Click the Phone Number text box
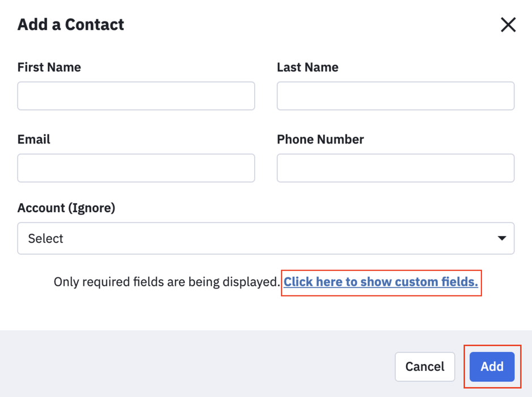The height and width of the screenshot is (397, 532). tap(395, 168)
